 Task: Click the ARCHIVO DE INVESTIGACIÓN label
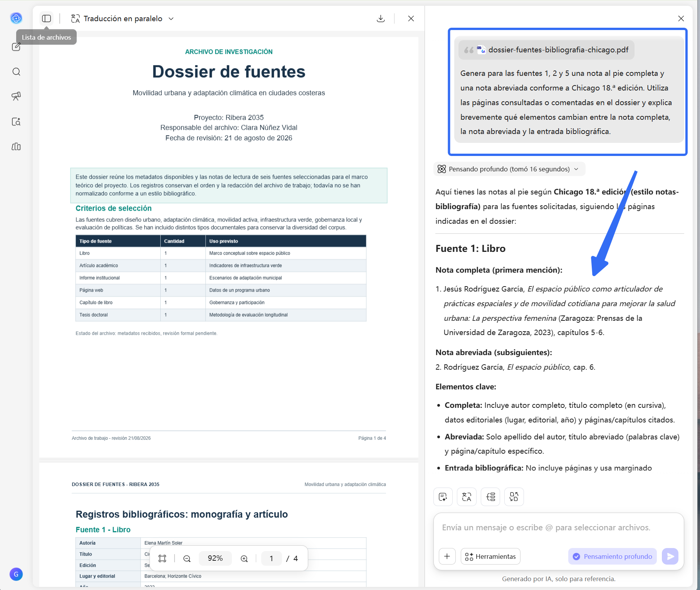229,52
